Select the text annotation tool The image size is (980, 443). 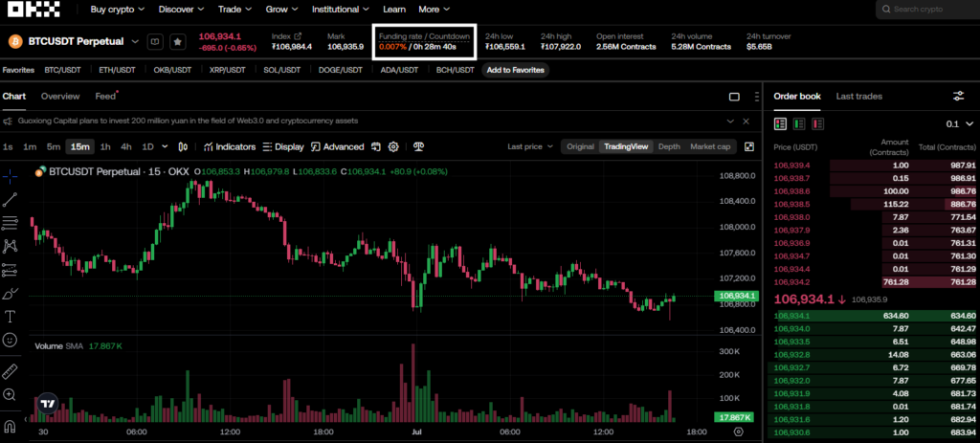click(x=10, y=316)
